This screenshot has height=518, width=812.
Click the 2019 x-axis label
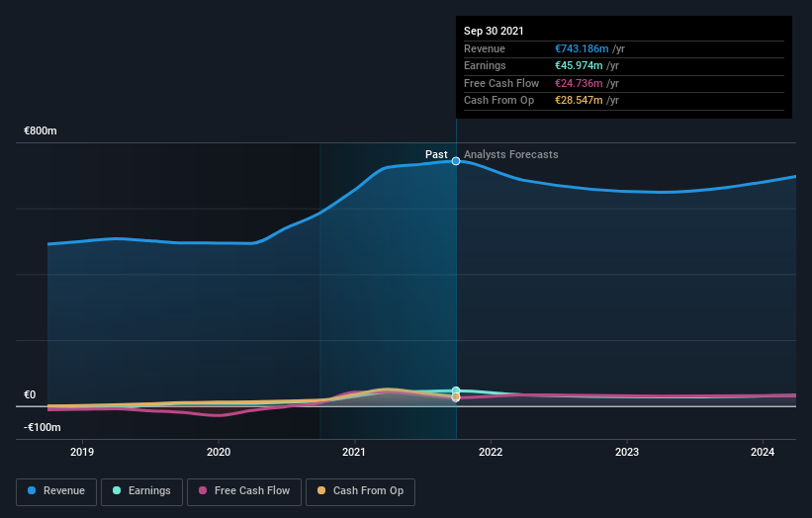(x=82, y=453)
